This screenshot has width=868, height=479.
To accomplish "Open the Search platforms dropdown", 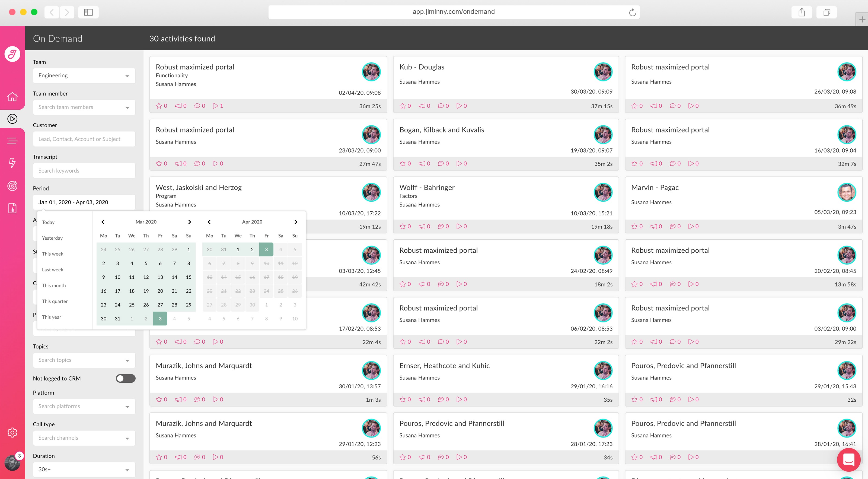I will pos(84,406).
